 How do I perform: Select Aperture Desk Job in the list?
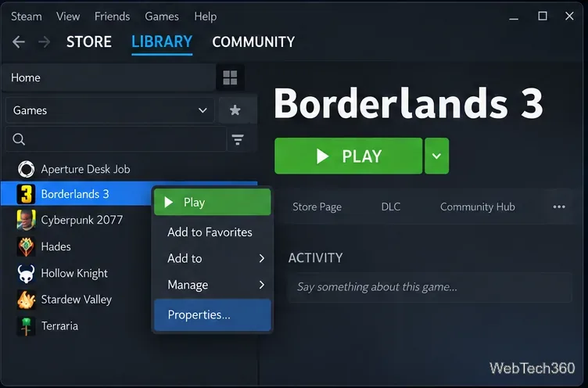click(85, 169)
